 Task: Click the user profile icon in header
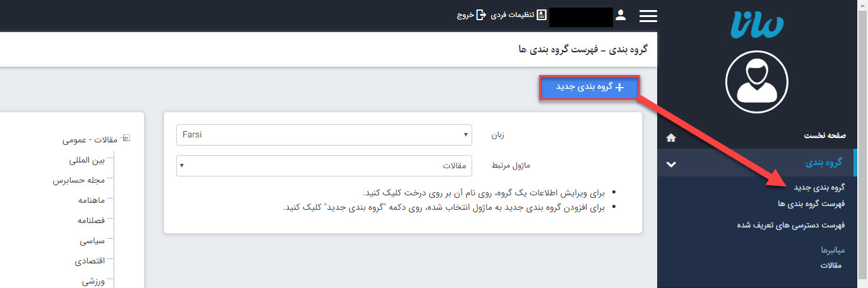[x=621, y=15]
